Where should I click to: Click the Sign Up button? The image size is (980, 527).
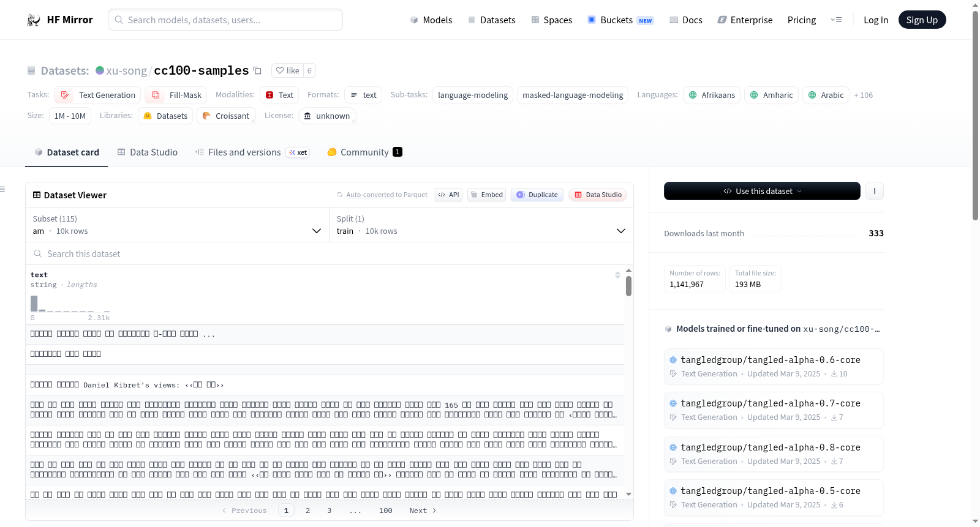(x=922, y=20)
